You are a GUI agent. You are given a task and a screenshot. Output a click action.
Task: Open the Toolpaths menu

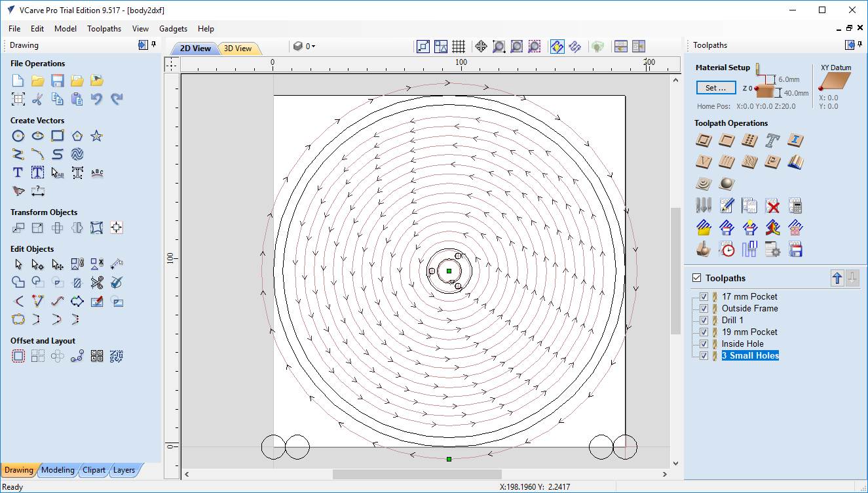(104, 29)
